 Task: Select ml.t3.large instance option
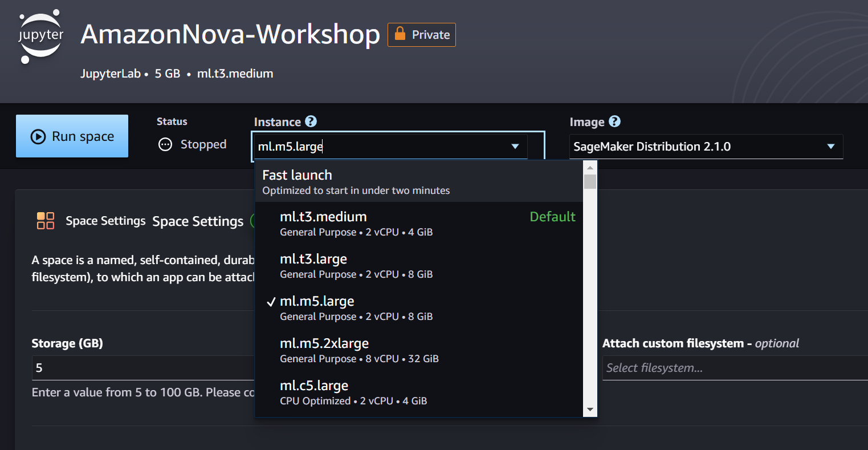419,265
